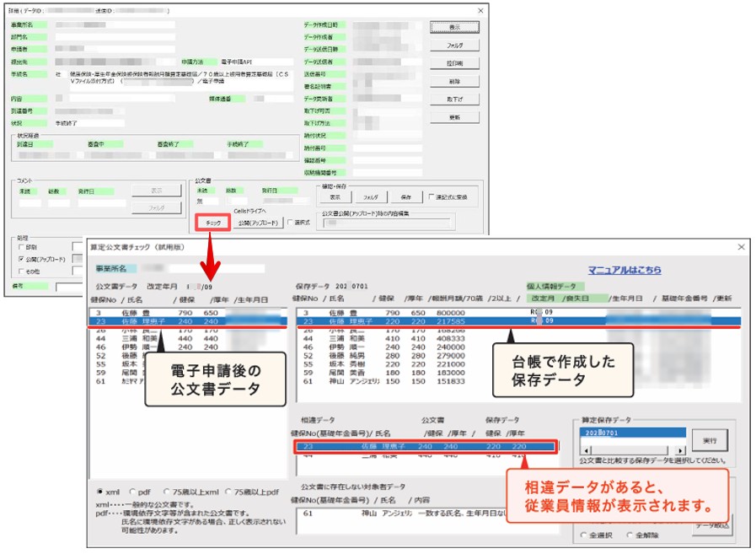Select row 23 with 217585 in 保存データ list
This screenshot has height=554, width=756.
pyautogui.click(x=518, y=321)
